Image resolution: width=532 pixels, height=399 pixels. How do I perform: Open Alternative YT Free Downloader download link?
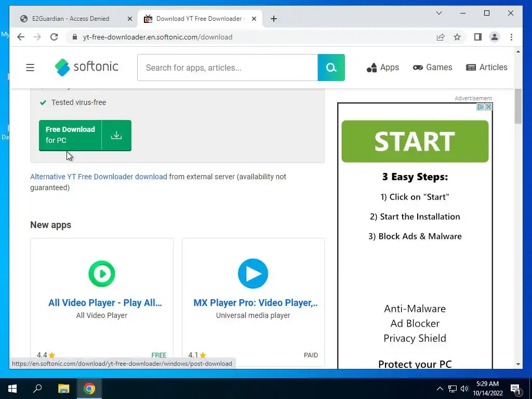pos(98,177)
